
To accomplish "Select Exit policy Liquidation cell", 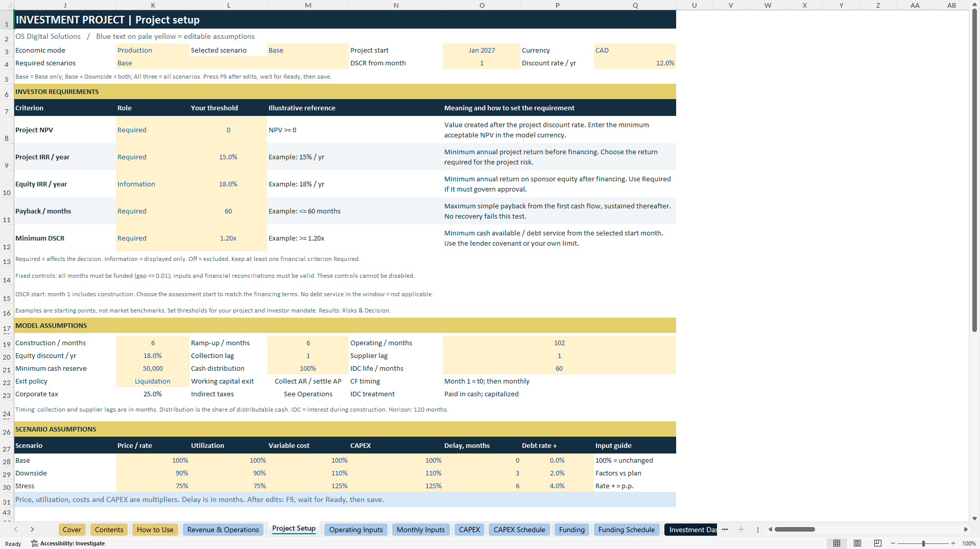I will 153,381.
